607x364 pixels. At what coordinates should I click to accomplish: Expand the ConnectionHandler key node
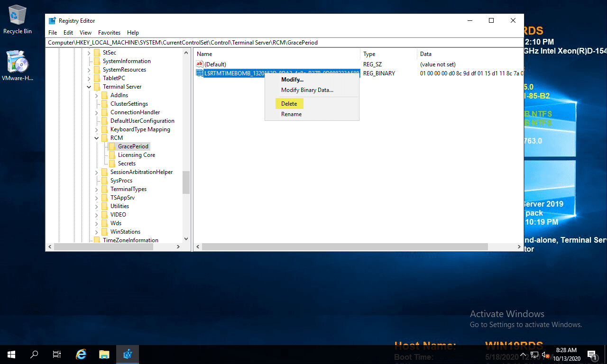(x=96, y=112)
